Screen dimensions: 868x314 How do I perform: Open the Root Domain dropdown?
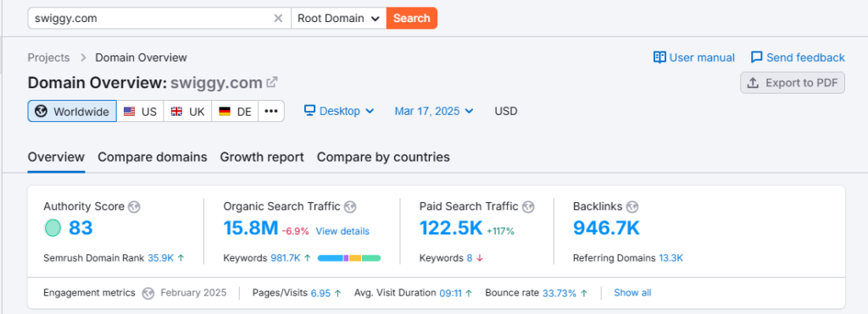point(339,19)
